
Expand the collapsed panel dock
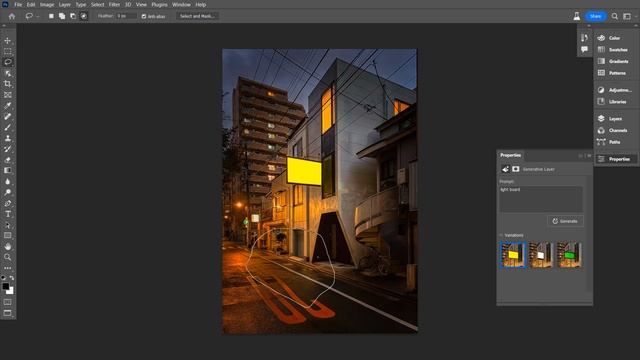click(589, 26)
